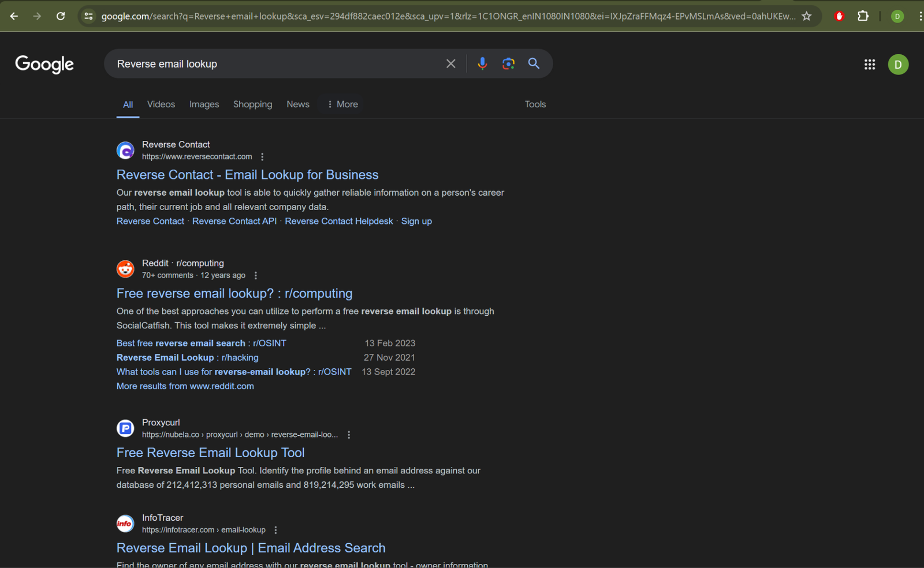Activate voice search with the microphone icon
Screen dimensions: 924x568
(482, 63)
